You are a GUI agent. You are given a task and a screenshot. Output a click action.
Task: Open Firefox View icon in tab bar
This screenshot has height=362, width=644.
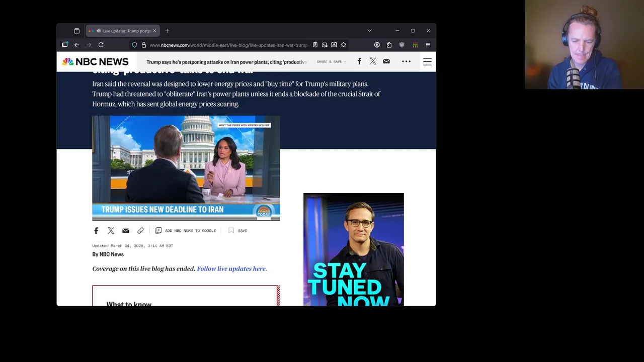pos(76,31)
